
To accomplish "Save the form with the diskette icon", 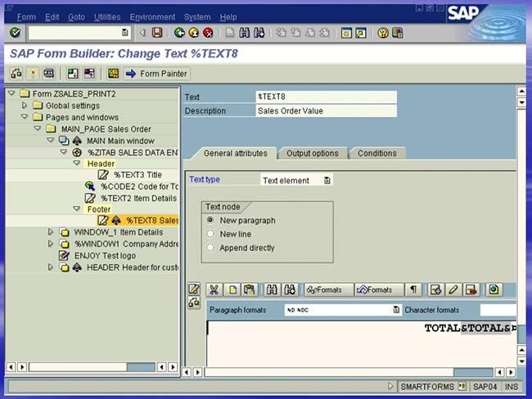I will tap(157, 33).
